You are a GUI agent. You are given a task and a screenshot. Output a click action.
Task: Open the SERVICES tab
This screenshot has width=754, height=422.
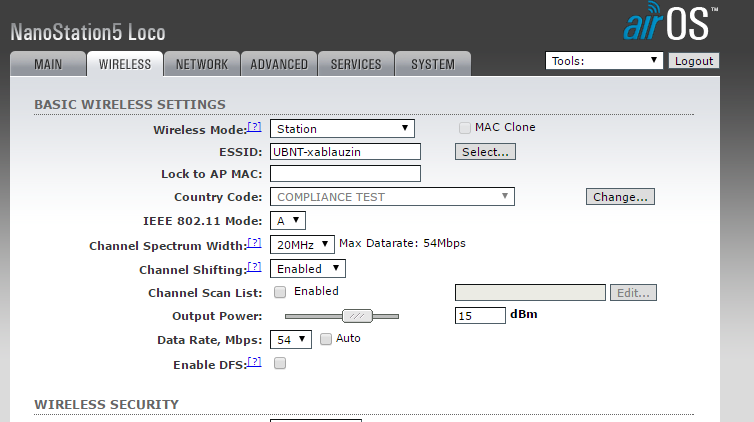point(356,64)
